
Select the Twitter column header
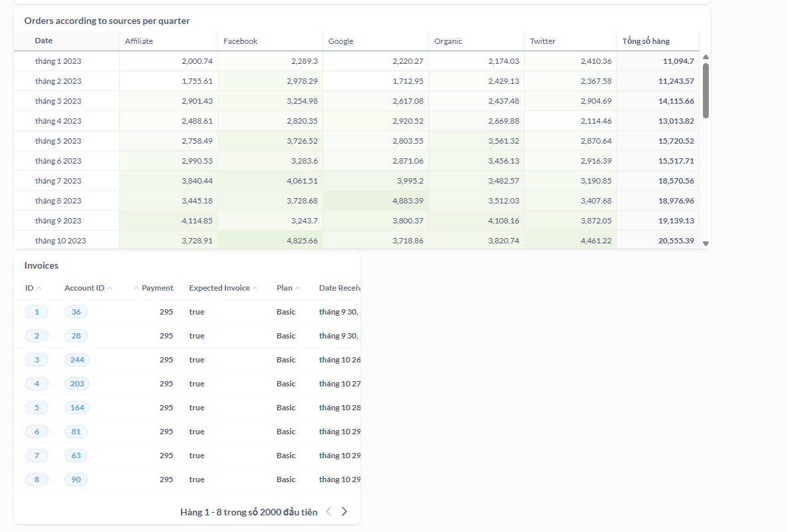pos(543,41)
